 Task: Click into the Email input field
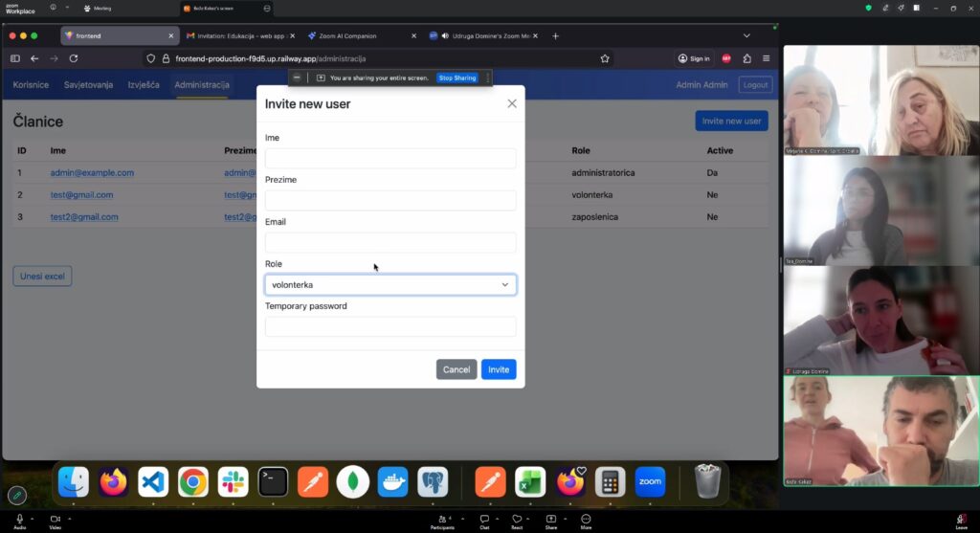[x=390, y=243]
